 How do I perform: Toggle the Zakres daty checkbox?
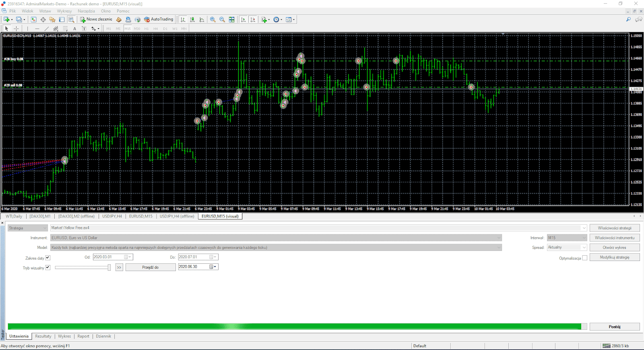[47, 258]
